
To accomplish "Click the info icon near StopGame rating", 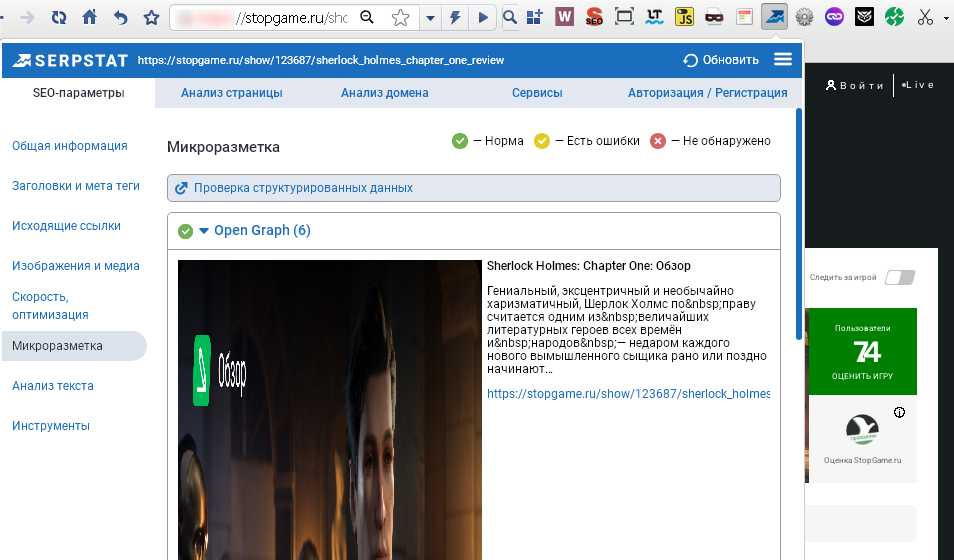I will 899,412.
